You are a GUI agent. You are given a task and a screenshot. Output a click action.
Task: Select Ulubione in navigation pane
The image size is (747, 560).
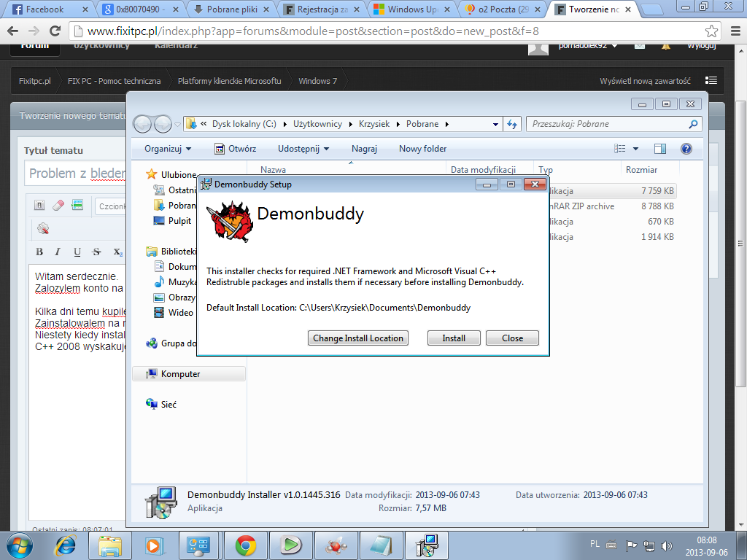pos(178,175)
